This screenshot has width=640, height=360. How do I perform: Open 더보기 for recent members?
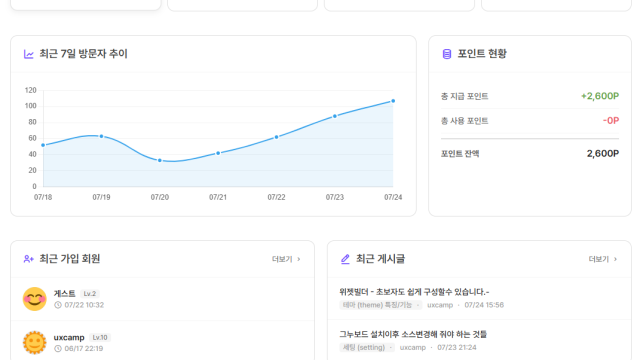[286, 259]
